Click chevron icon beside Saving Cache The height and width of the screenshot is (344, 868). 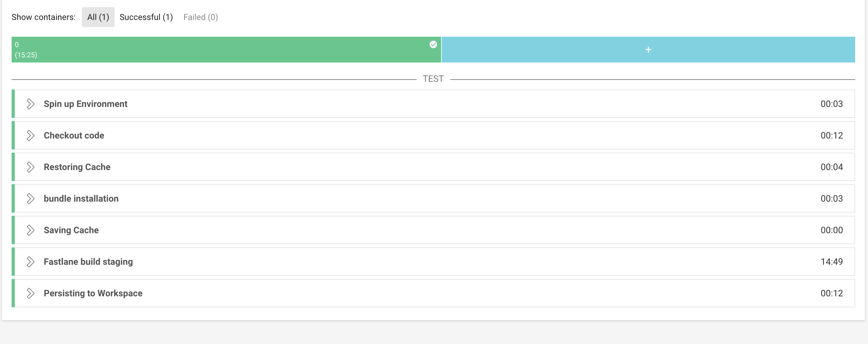30,230
